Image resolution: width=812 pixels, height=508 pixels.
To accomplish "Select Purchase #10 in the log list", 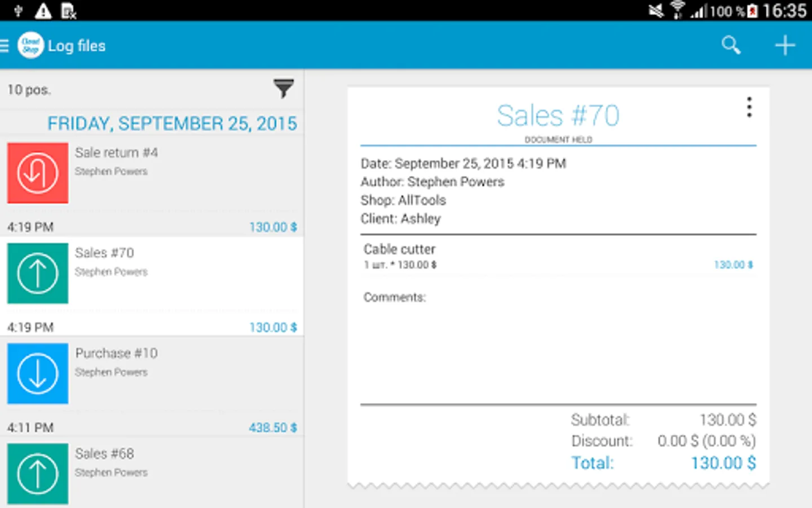I will coord(116,353).
